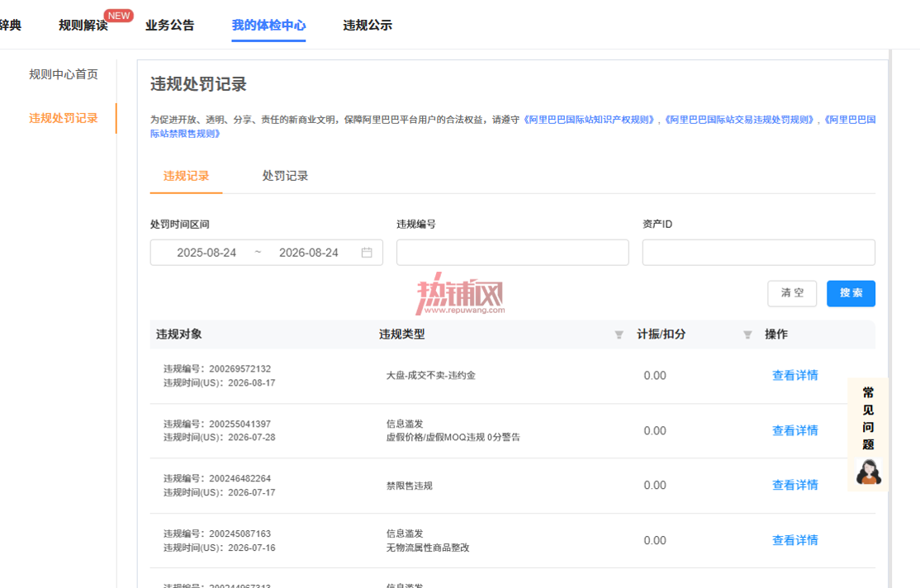
Task: Focus the 违规编号 input field
Action: click(513, 253)
